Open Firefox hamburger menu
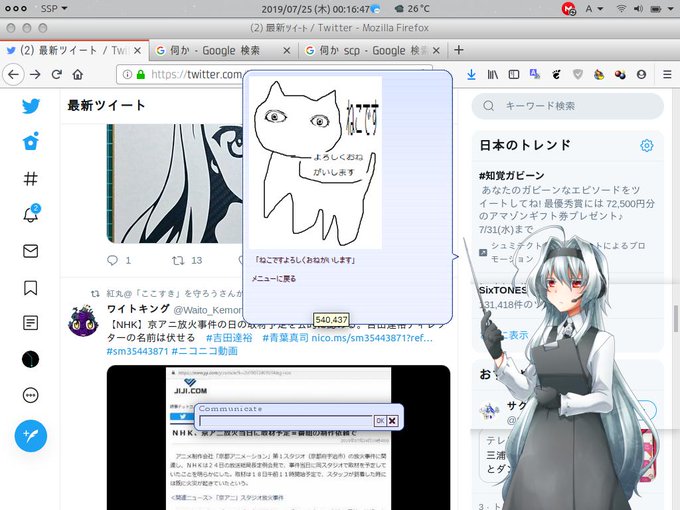 [667, 75]
